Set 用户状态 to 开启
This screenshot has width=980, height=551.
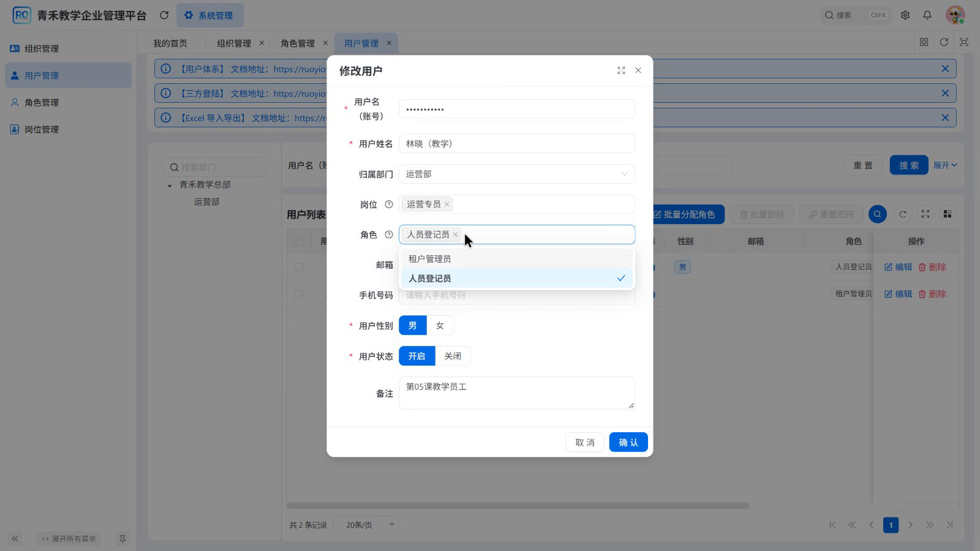click(x=417, y=356)
